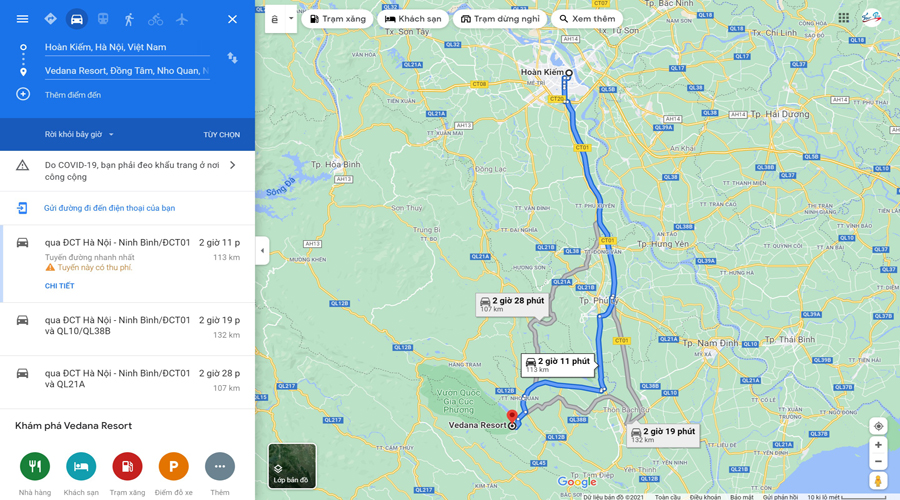
Task: Swap start and destination with reverse arrows
Action: pyautogui.click(x=232, y=58)
